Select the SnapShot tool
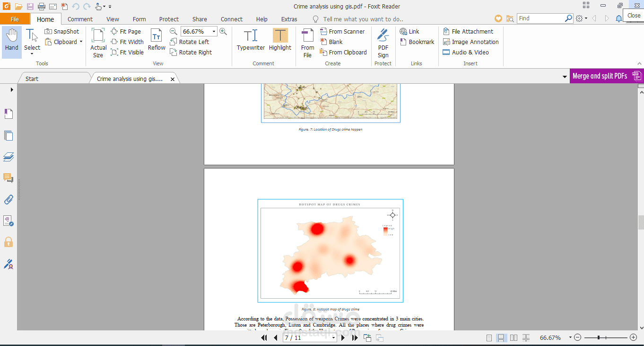644x346 pixels. (62, 31)
